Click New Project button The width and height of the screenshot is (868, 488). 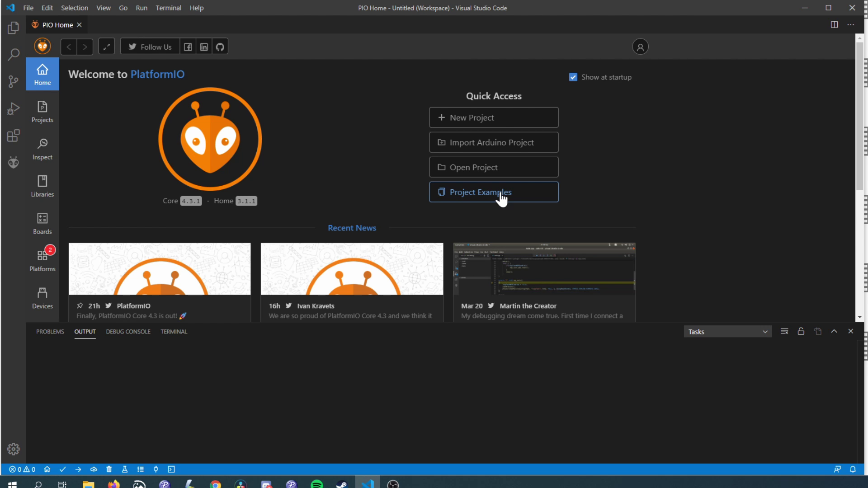[494, 117]
